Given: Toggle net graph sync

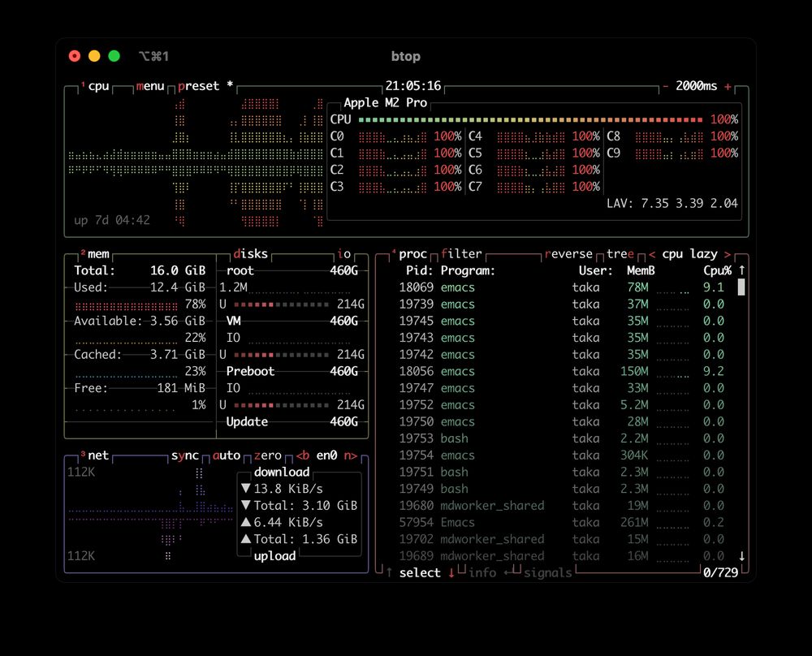Looking at the screenshot, I should pyautogui.click(x=185, y=455).
